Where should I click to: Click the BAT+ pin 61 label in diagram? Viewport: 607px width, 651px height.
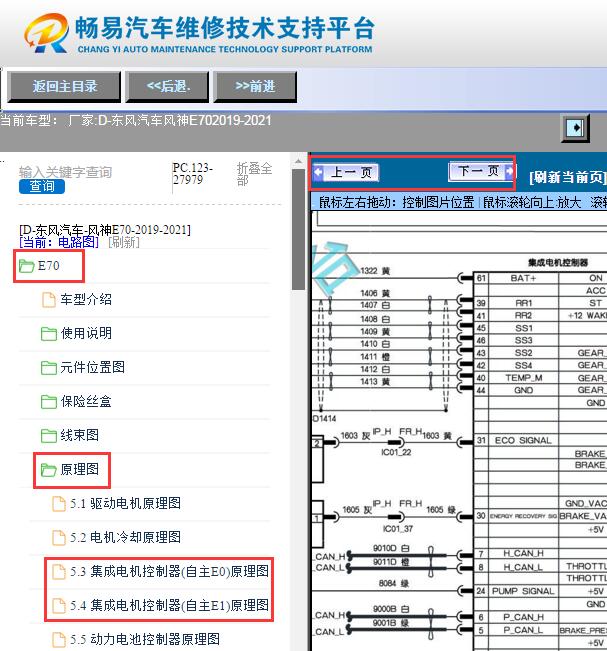point(523,278)
